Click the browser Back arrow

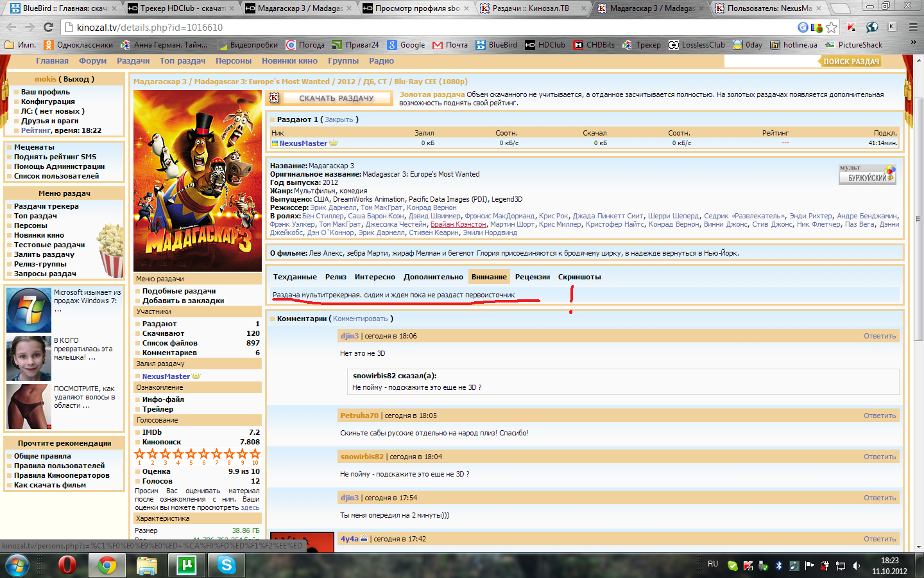point(11,27)
